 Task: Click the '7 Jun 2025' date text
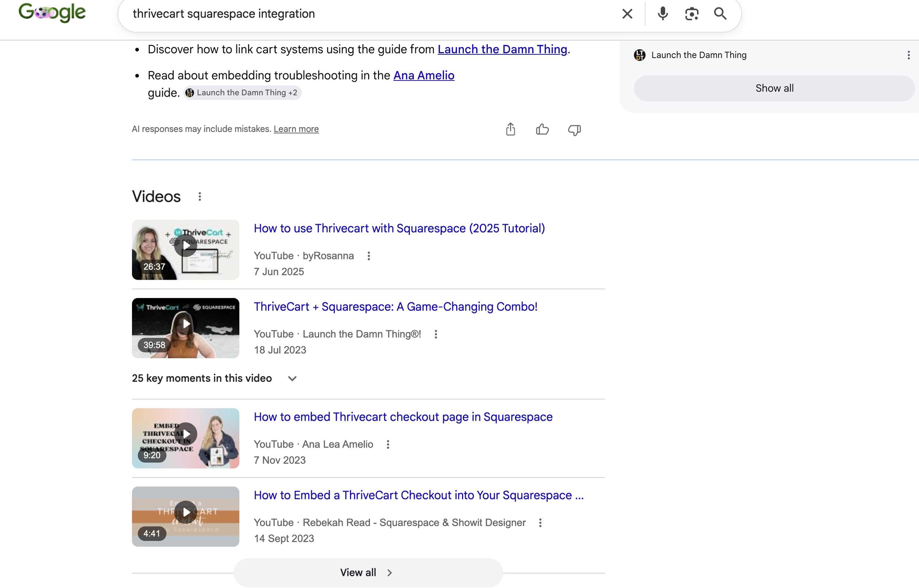279,272
